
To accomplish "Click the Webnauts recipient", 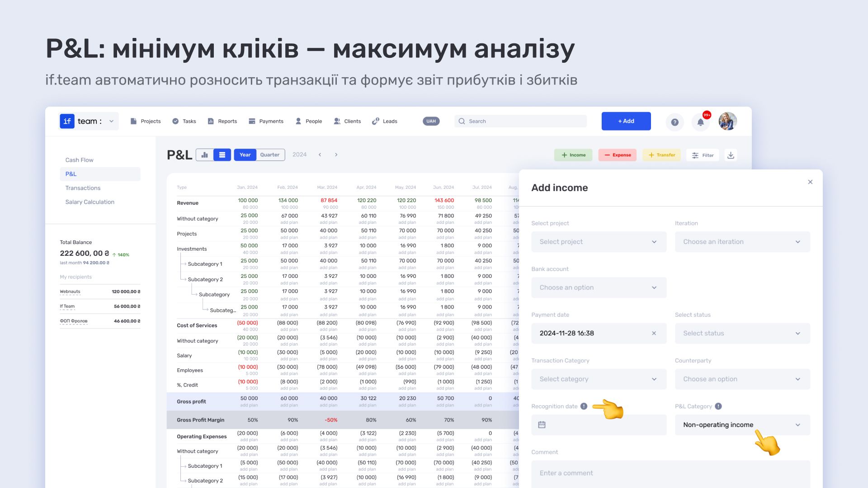I will coord(70,291).
